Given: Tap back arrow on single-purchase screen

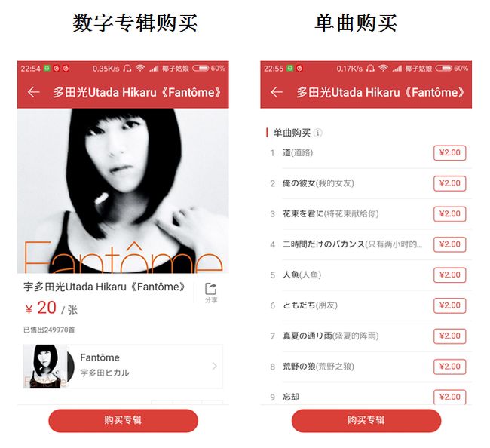Looking at the screenshot, I should (x=277, y=92).
